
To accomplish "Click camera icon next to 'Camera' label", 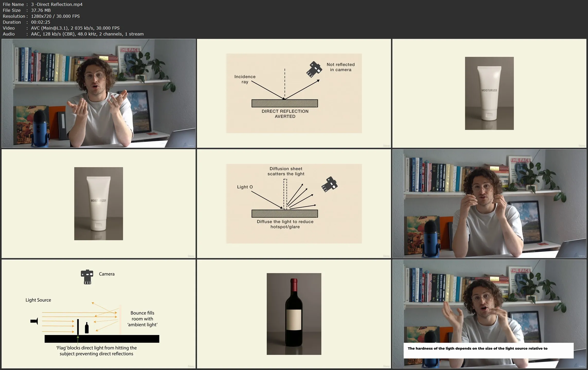I will pos(87,277).
